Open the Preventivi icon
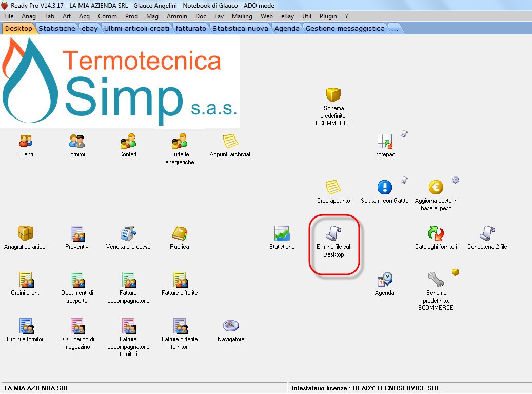 [x=77, y=233]
